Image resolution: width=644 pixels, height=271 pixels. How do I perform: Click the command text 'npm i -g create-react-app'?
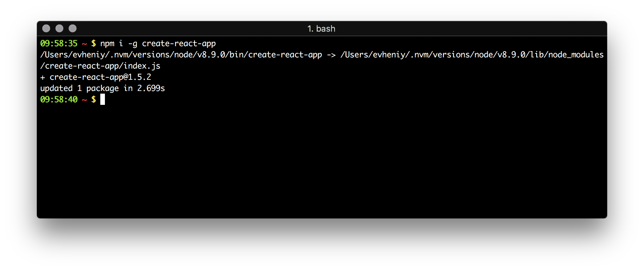pos(158,43)
